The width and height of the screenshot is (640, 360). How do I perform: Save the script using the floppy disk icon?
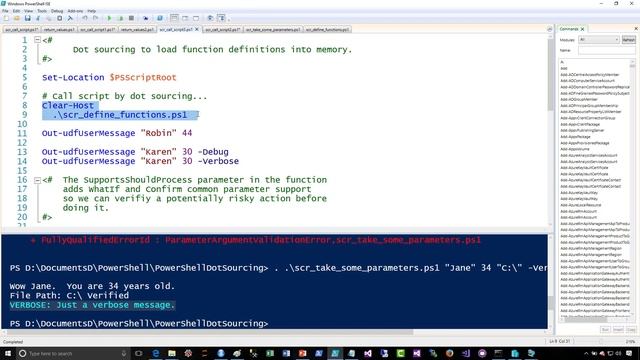27,18
